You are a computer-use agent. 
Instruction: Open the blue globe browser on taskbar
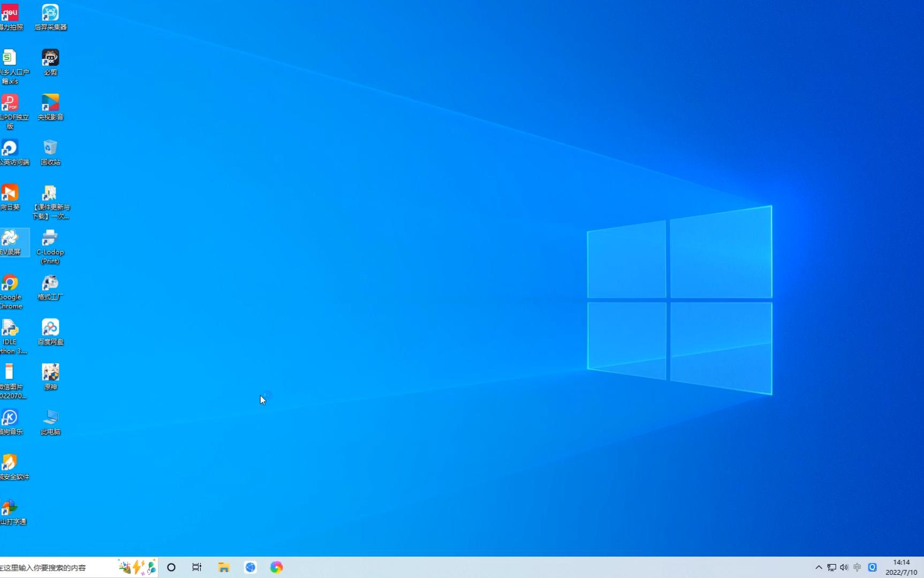tap(250, 567)
